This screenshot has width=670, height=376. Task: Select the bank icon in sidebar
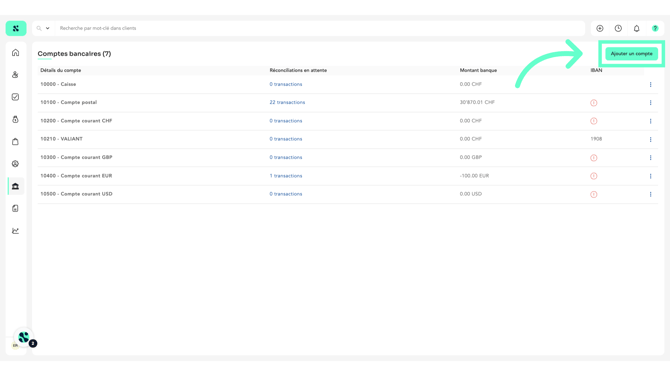pyautogui.click(x=15, y=186)
